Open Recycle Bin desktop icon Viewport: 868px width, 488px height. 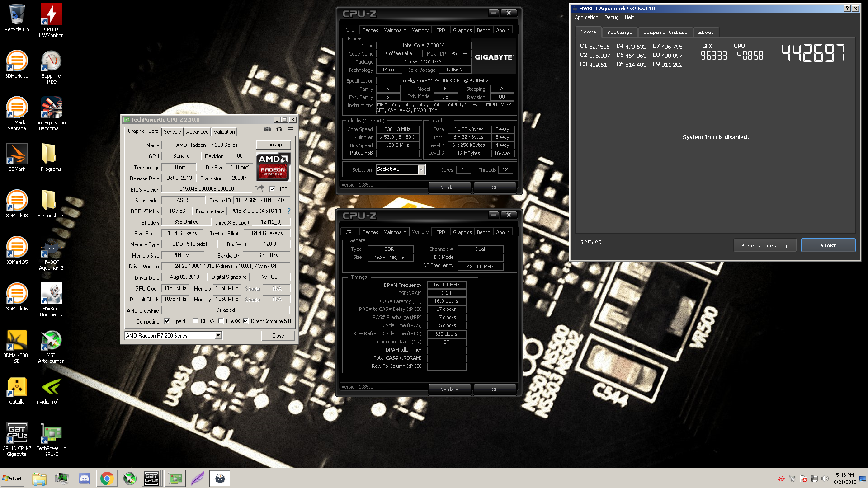[17, 18]
